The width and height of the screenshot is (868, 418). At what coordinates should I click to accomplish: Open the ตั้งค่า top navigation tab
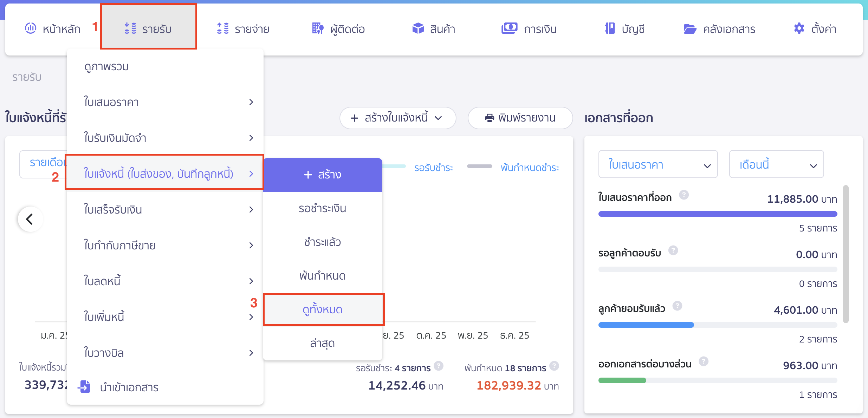[815, 29]
